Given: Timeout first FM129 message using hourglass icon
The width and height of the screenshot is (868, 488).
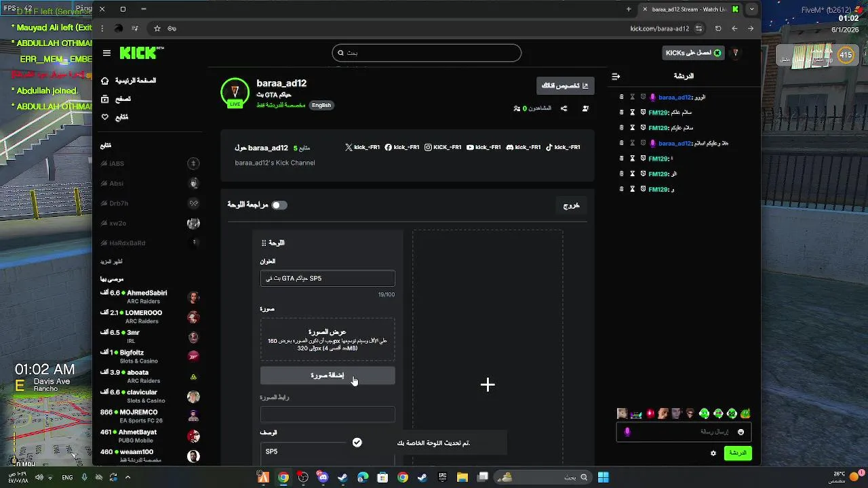Looking at the screenshot, I should click(632, 113).
